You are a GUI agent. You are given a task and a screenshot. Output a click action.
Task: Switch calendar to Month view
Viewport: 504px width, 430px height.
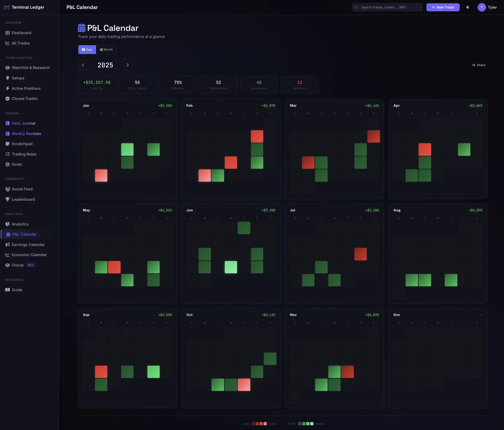106,49
